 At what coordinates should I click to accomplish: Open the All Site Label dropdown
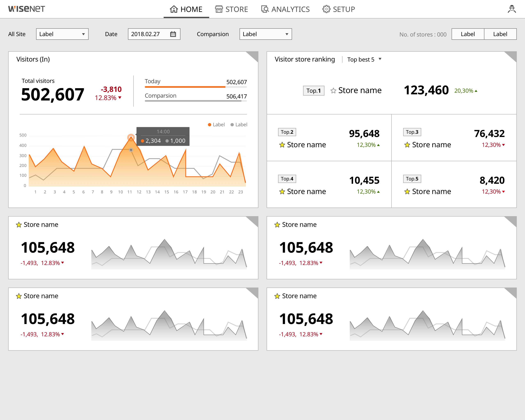click(x=62, y=34)
